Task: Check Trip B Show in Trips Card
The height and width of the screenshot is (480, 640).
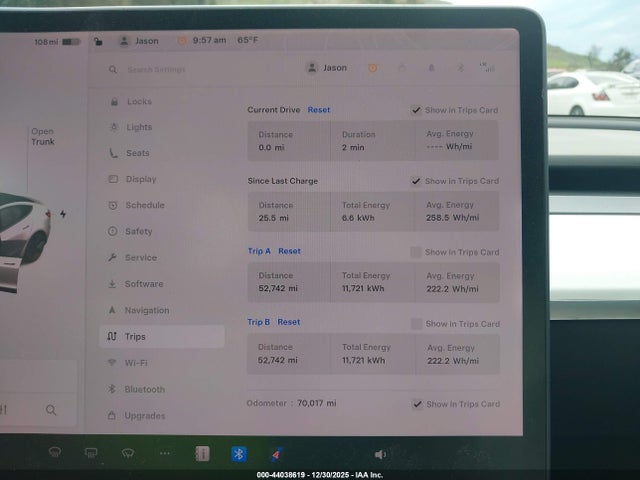Action: (416, 324)
